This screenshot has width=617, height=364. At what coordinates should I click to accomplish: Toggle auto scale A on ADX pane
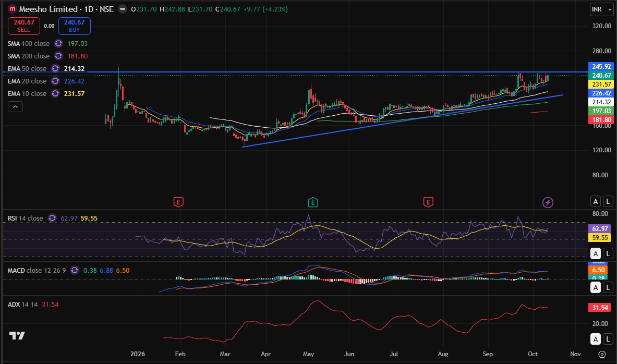click(x=596, y=339)
